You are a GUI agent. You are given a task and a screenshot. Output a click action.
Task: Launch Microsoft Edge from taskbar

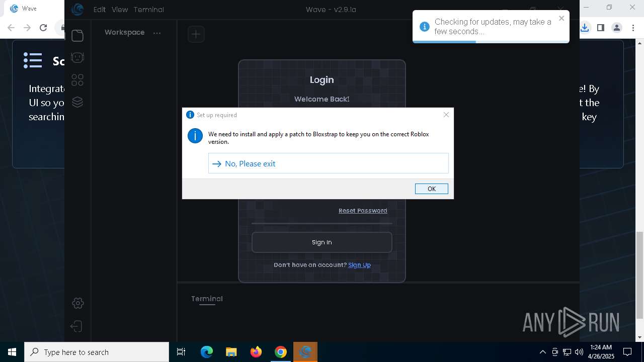(x=207, y=352)
